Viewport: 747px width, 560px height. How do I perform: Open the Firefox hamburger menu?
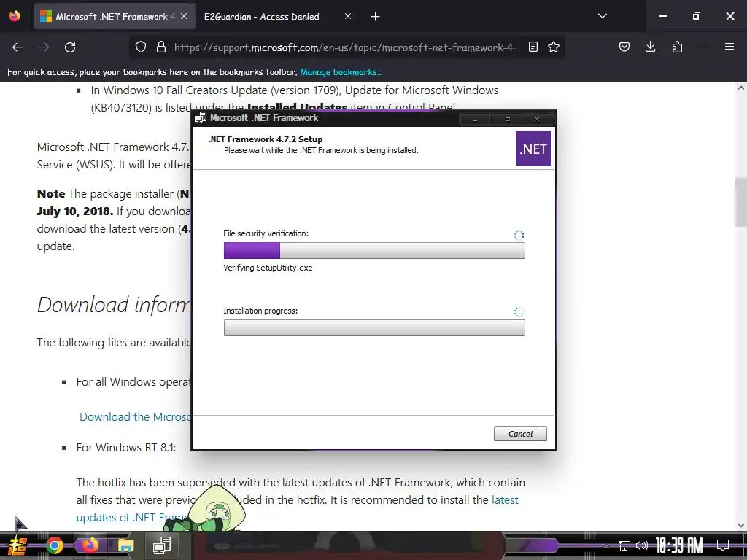(729, 47)
